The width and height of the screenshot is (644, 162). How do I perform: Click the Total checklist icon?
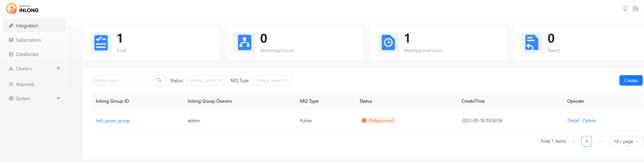pyautogui.click(x=101, y=43)
